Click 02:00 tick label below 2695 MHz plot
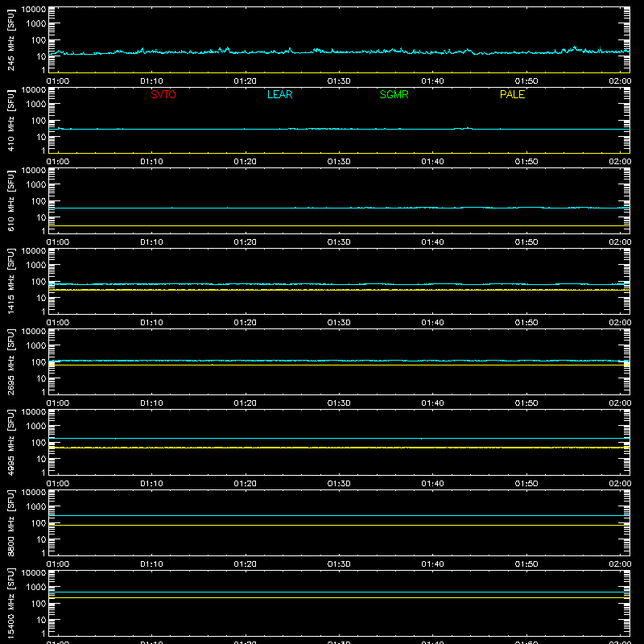The image size is (644, 644). click(x=620, y=403)
